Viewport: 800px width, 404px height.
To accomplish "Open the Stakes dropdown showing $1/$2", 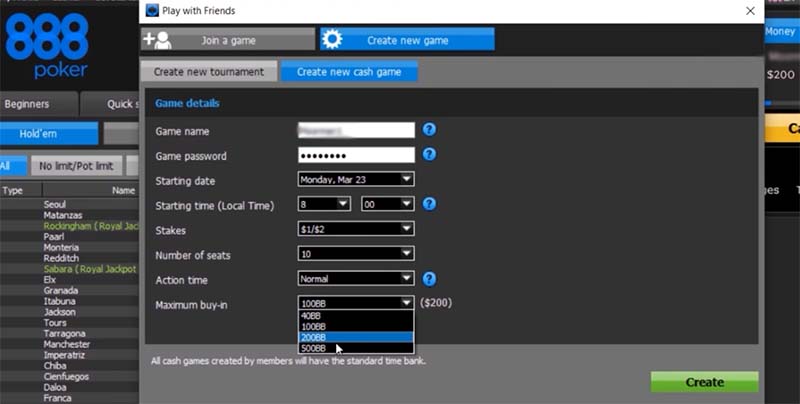I will [x=356, y=229].
